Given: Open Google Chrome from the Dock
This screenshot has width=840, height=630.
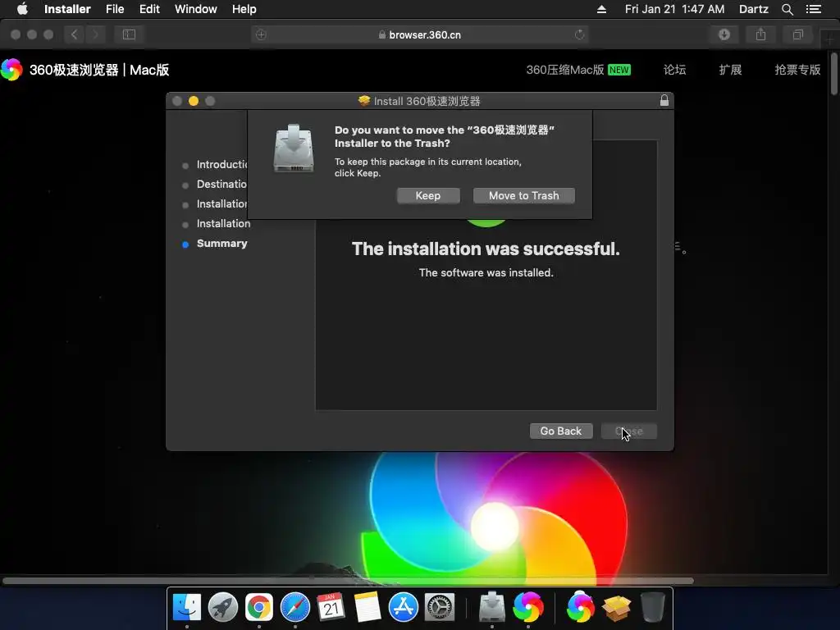Looking at the screenshot, I should (x=258, y=607).
